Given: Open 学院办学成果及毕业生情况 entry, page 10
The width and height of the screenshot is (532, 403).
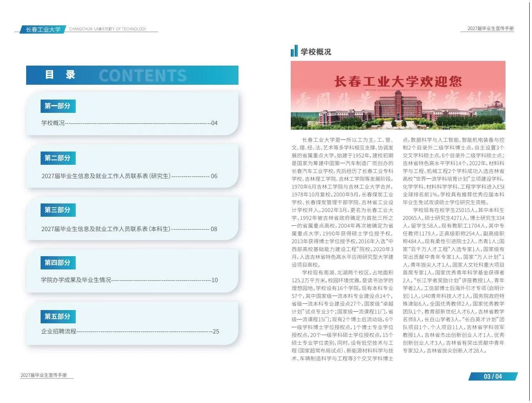Looking at the screenshot, I should pyautogui.click(x=129, y=280).
